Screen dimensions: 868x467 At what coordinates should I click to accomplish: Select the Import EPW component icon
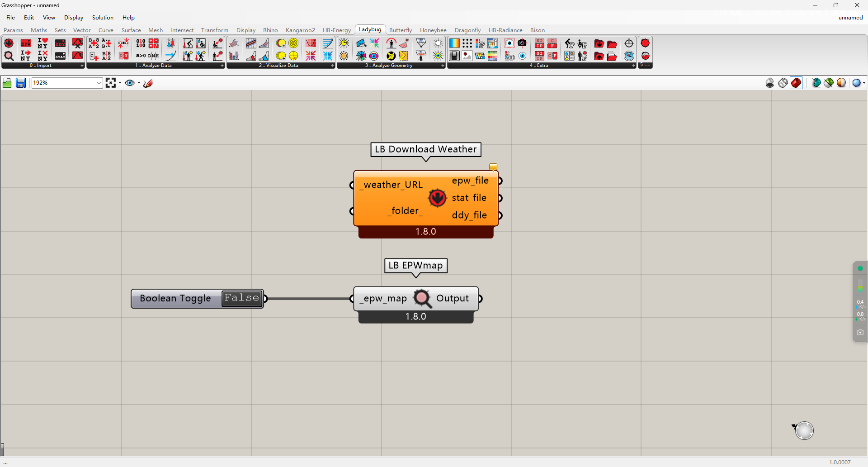coord(26,43)
